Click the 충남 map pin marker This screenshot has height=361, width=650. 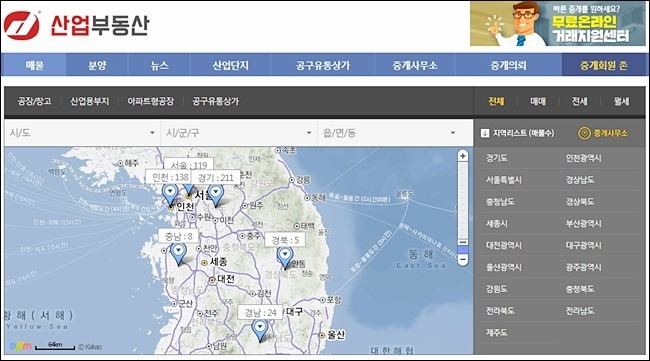[179, 254]
